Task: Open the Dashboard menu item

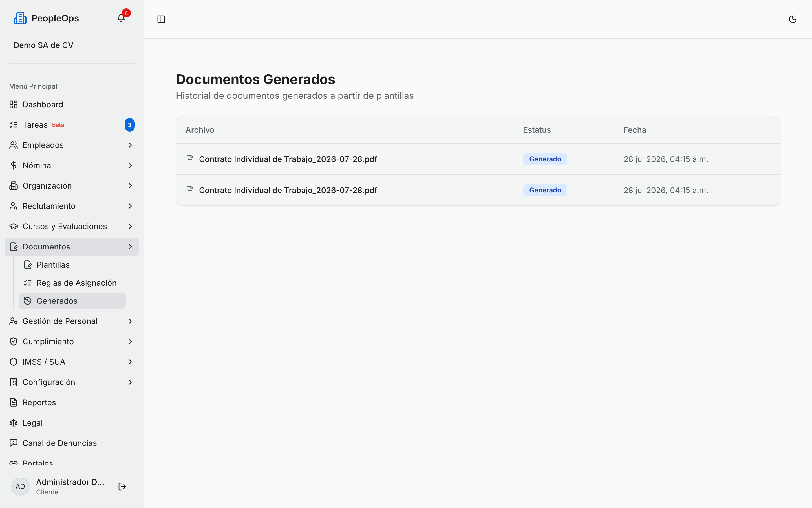Action: click(x=72, y=104)
